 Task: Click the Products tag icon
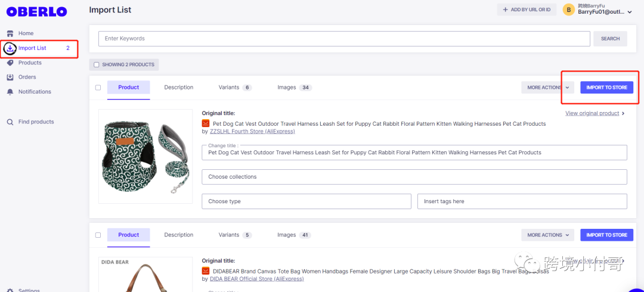10,63
